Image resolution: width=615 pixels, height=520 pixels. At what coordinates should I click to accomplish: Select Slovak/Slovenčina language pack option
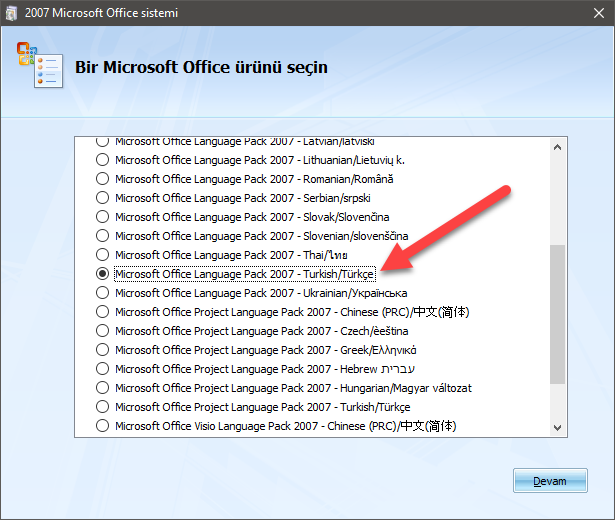click(102, 216)
